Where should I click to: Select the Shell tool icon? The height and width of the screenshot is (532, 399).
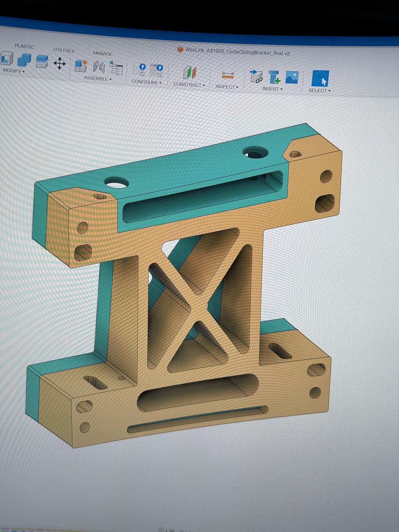click(x=6, y=59)
